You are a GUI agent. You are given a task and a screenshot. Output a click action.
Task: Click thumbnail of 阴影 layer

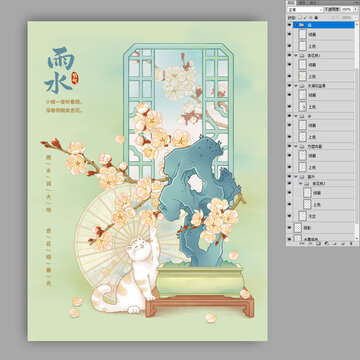click(298, 228)
